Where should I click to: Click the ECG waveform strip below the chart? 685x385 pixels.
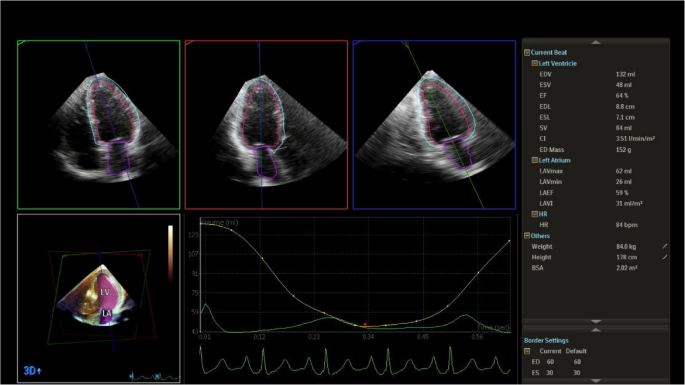click(355, 361)
